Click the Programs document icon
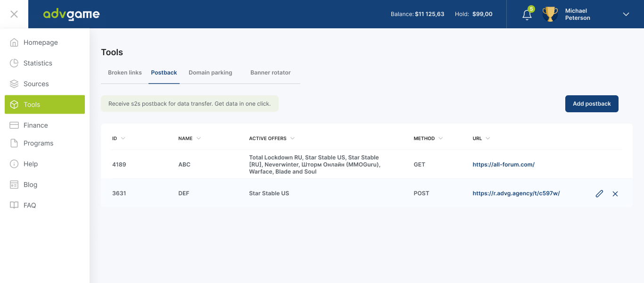644x283 pixels. 14,143
